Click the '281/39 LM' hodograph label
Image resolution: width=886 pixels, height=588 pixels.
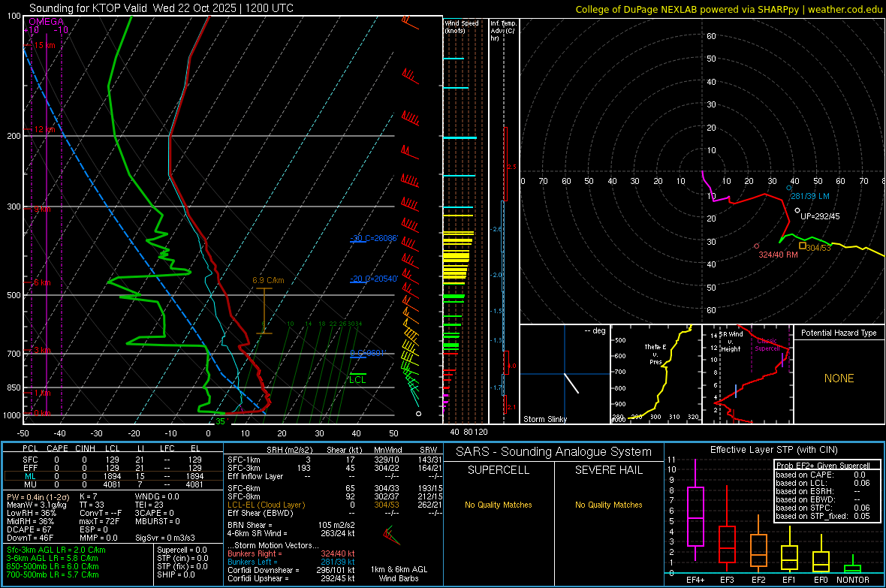coord(809,196)
